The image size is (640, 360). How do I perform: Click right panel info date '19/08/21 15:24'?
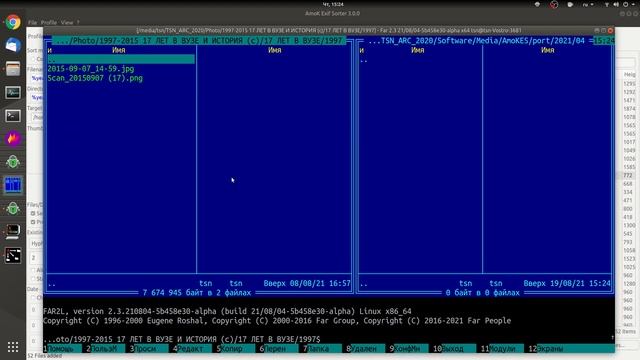[x=580, y=283]
